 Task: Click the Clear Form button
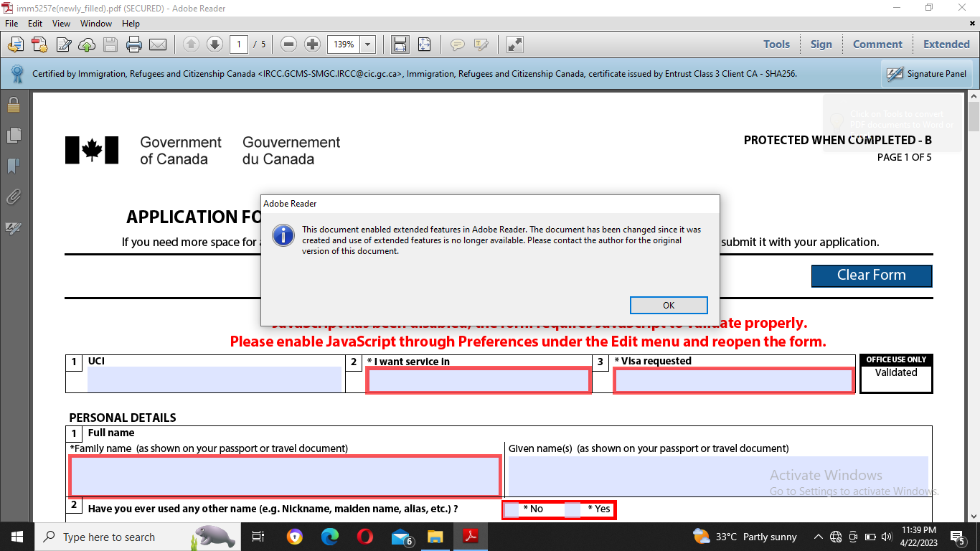872,275
